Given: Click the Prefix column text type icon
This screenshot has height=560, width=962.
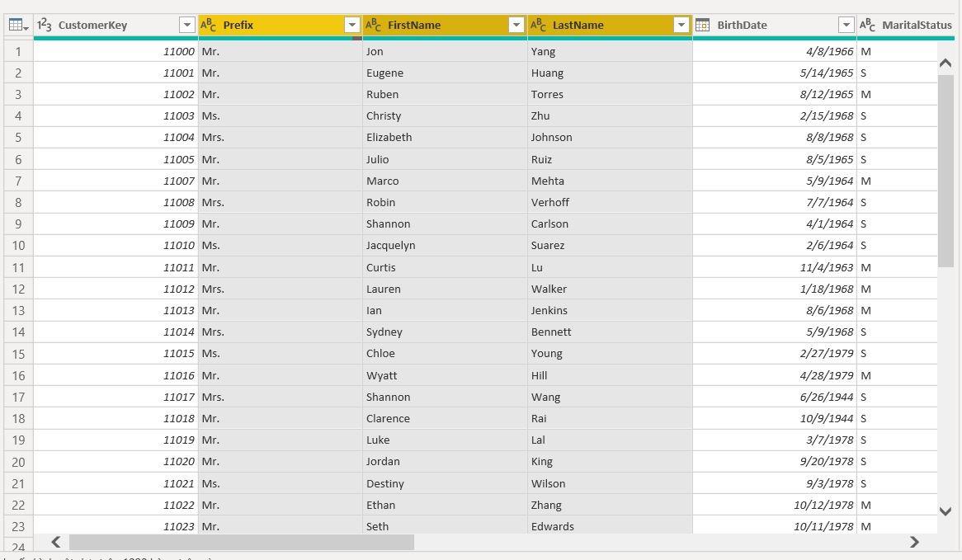Looking at the screenshot, I should click(x=209, y=26).
